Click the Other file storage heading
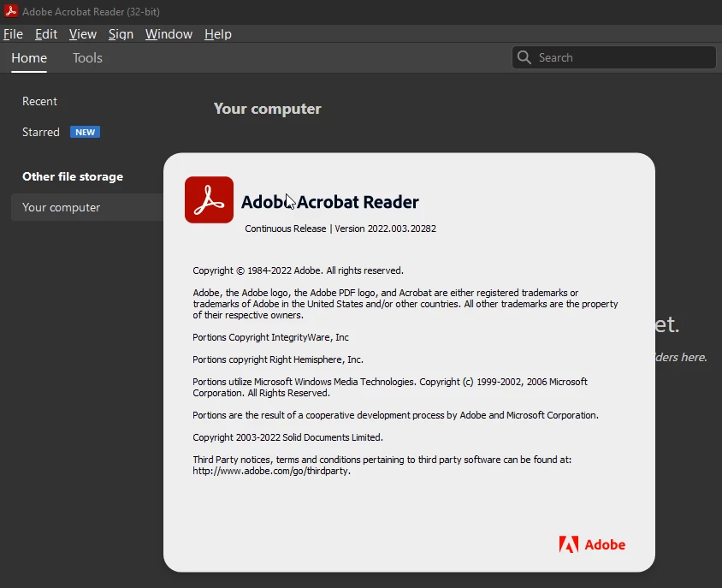This screenshot has width=722, height=588. 73,176
